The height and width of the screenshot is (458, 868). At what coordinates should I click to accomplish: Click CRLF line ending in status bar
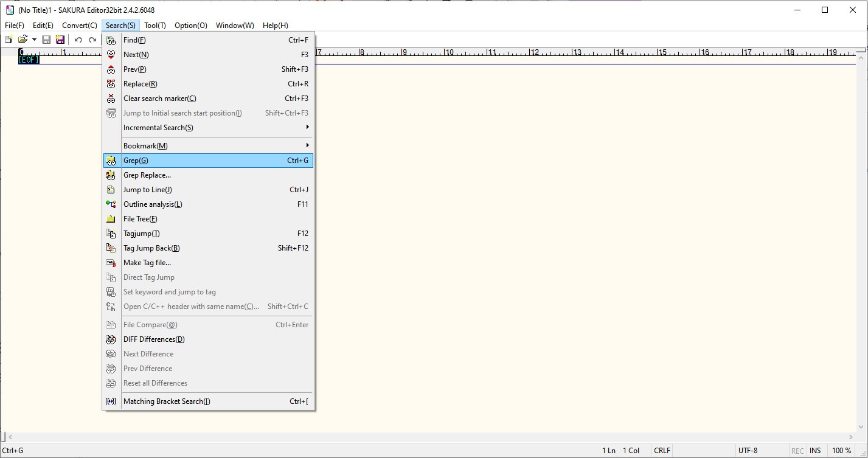662,451
